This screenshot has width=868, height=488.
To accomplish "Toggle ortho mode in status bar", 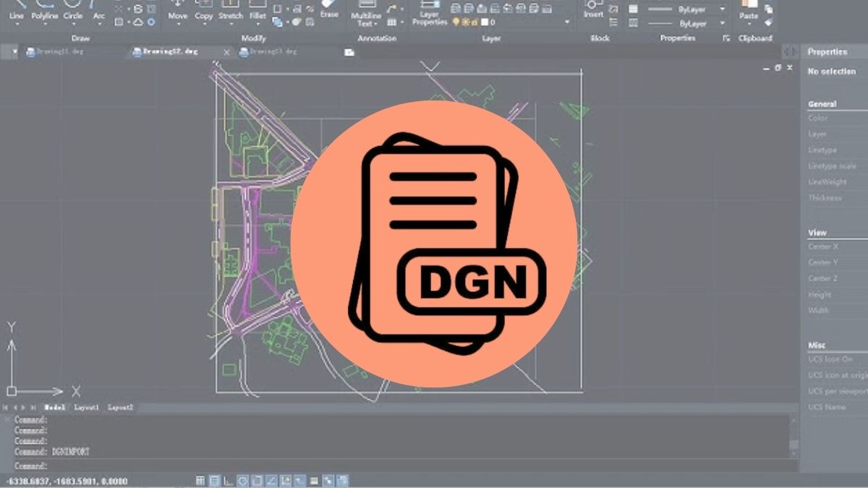I will tap(229, 481).
